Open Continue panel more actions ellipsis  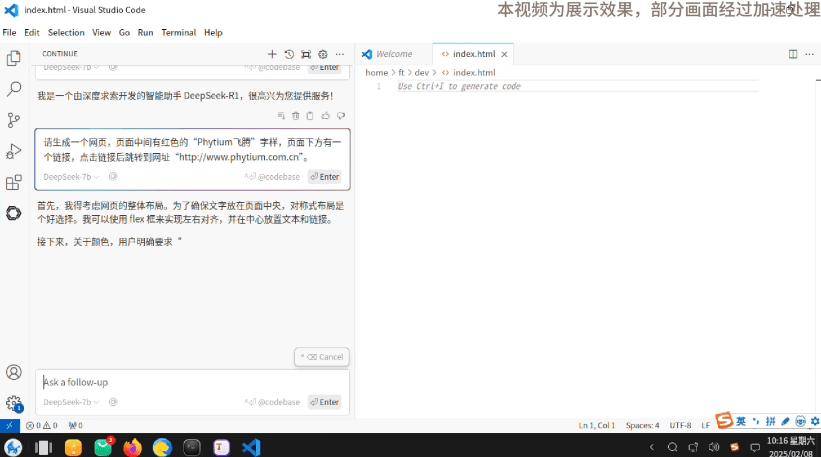coord(340,54)
